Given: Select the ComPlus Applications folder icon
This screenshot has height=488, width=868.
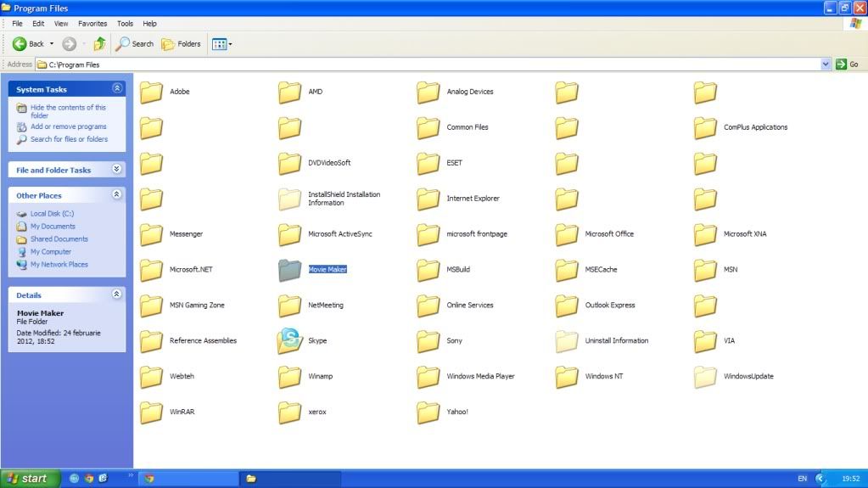Looking at the screenshot, I should click(x=705, y=127).
